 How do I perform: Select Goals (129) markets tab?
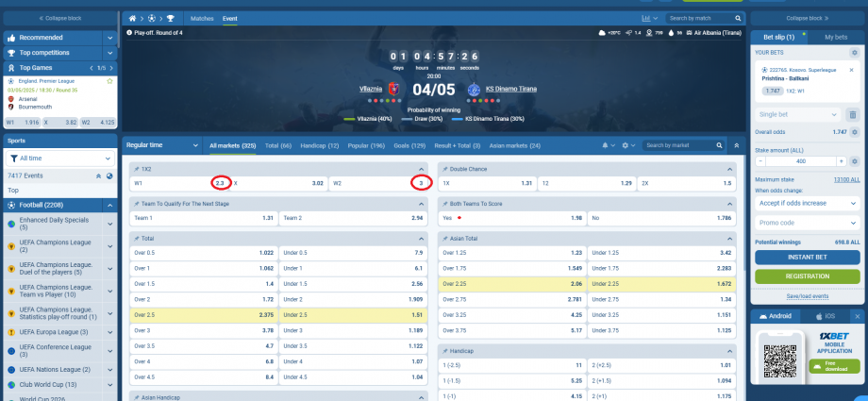(409, 145)
